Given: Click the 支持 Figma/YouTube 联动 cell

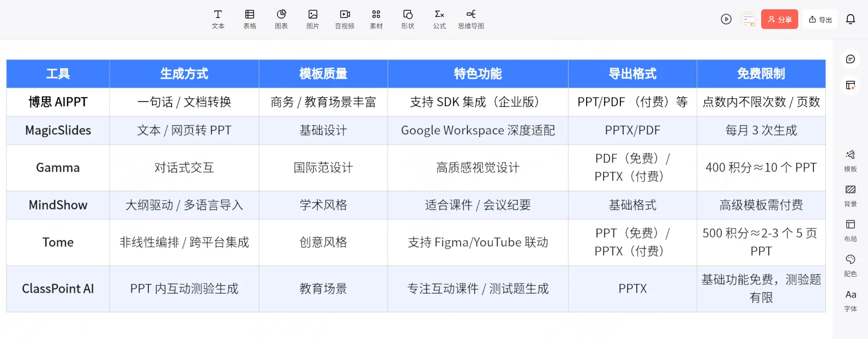Looking at the screenshot, I should 478,242.
